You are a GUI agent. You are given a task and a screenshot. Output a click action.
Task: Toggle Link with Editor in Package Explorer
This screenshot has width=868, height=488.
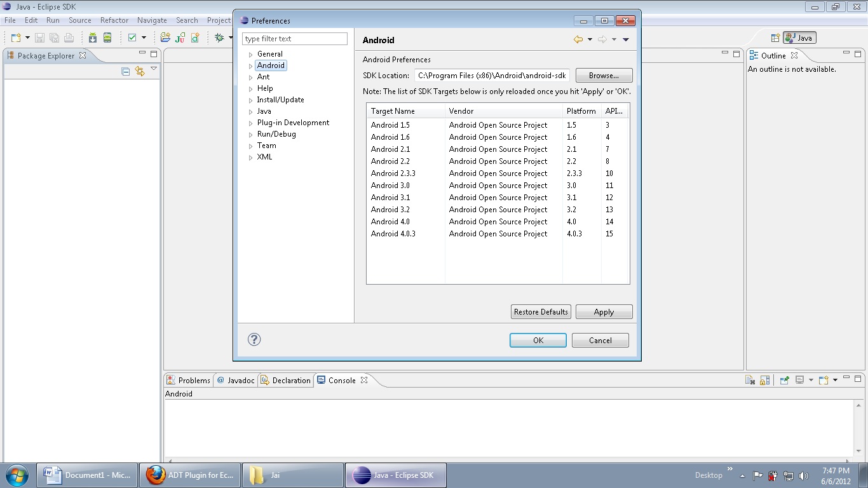coord(140,72)
